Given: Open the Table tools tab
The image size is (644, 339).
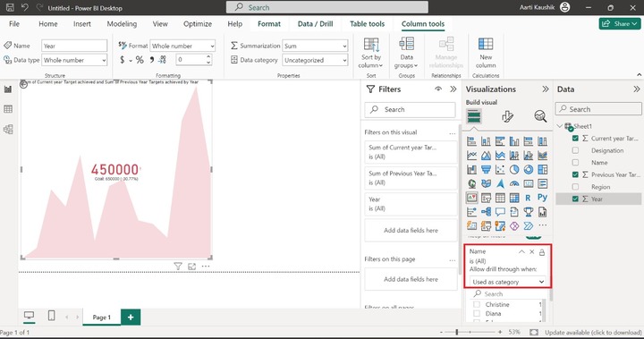Looking at the screenshot, I should (x=368, y=24).
